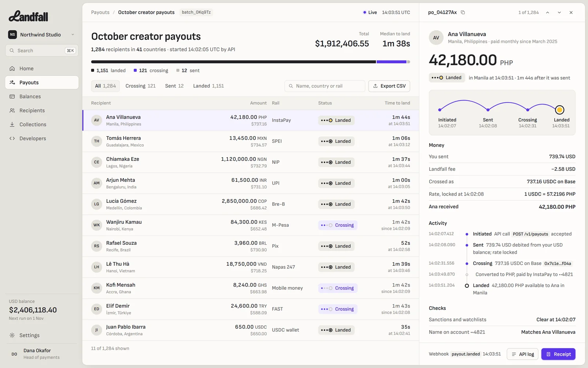Open Balances from the sidebar
This screenshot has width=588, height=368.
[x=42, y=96]
